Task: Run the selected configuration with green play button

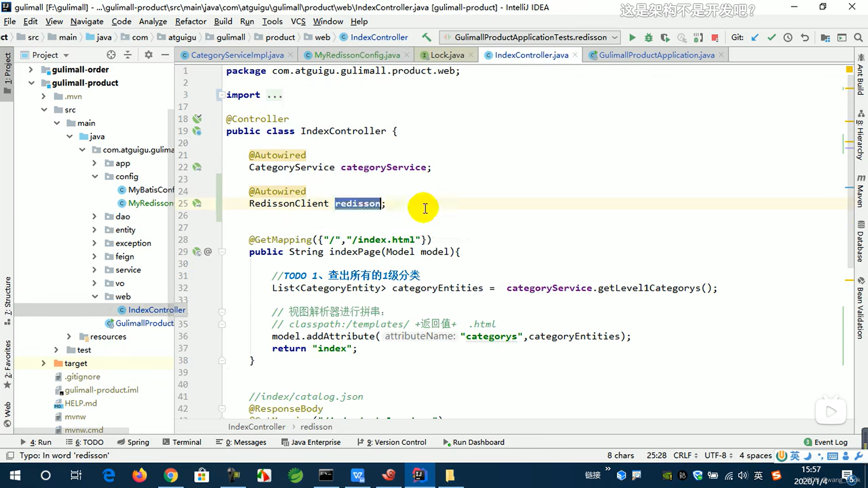Action: pyautogui.click(x=632, y=38)
